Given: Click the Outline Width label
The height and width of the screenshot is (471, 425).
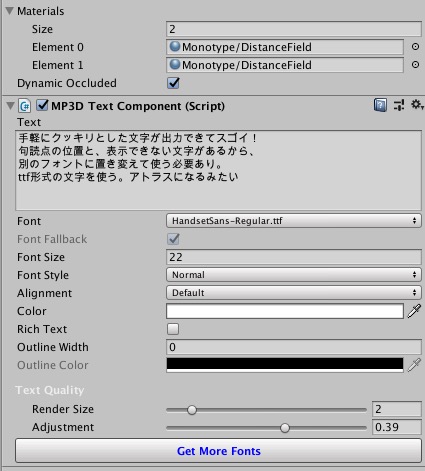Looking at the screenshot, I should [53, 347].
